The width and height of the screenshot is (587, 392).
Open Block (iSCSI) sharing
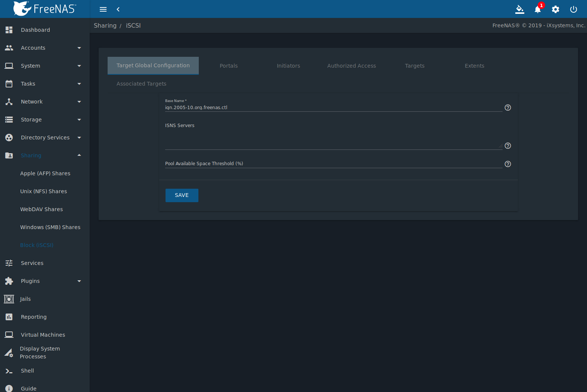(37, 245)
